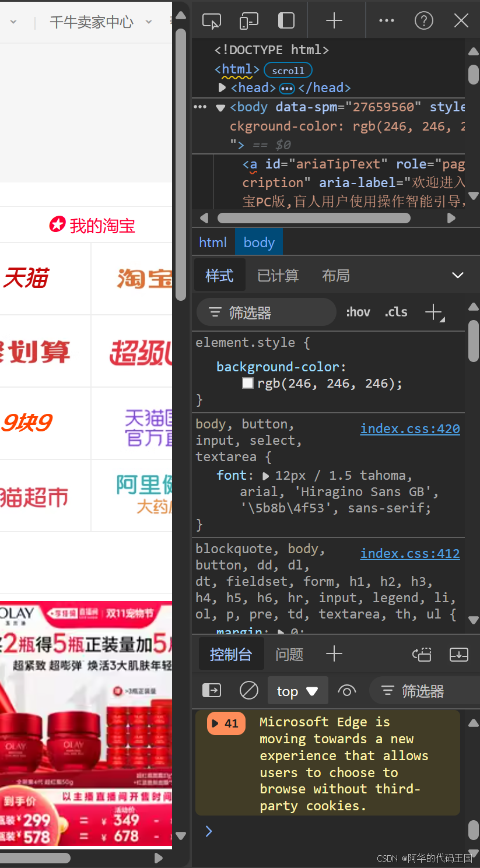Toggle the :hov element state panel
The width and height of the screenshot is (480, 868).
358,312
